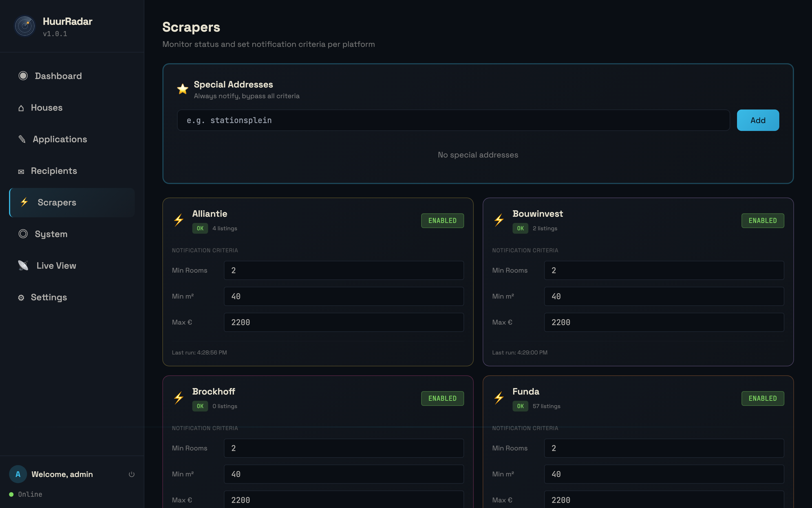
Task: Go to the Houses section
Action: (x=72, y=108)
